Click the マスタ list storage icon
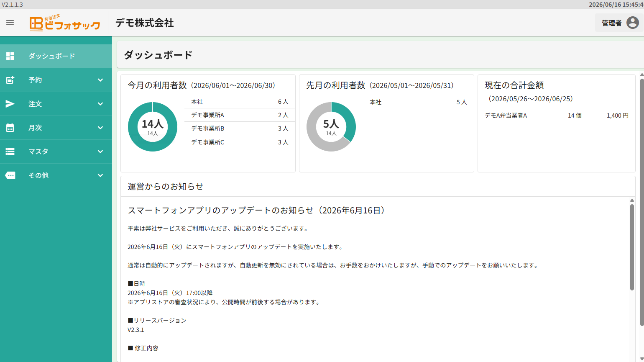644x362 pixels. [10, 151]
